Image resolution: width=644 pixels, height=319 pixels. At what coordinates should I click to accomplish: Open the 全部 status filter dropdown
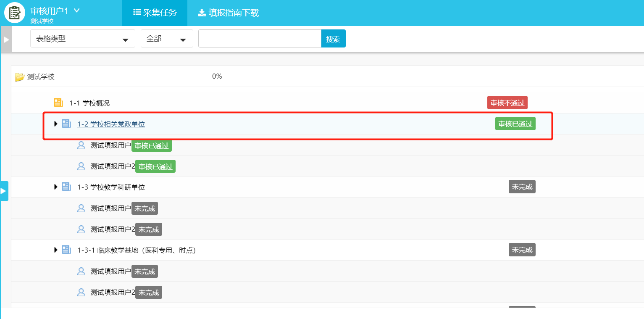tap(166, 39)
